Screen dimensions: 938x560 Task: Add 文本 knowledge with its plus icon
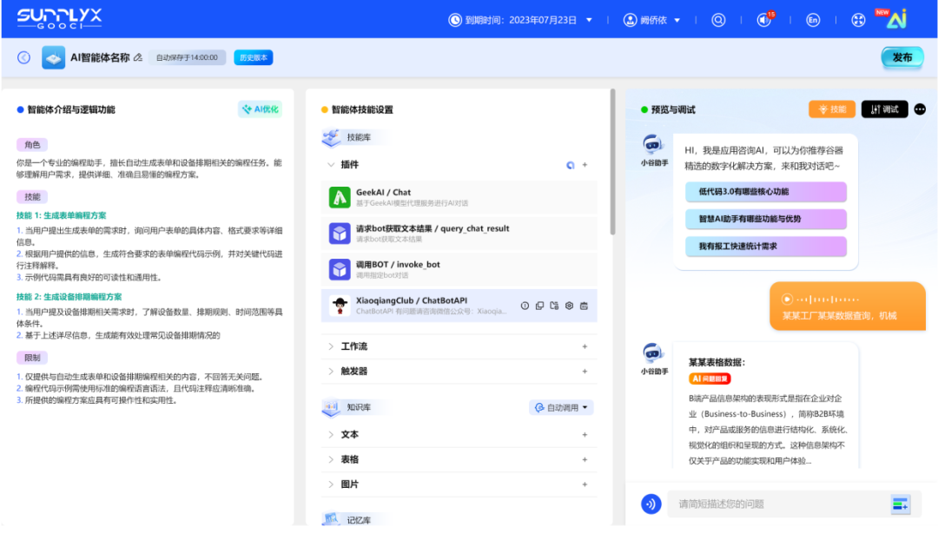585,435
